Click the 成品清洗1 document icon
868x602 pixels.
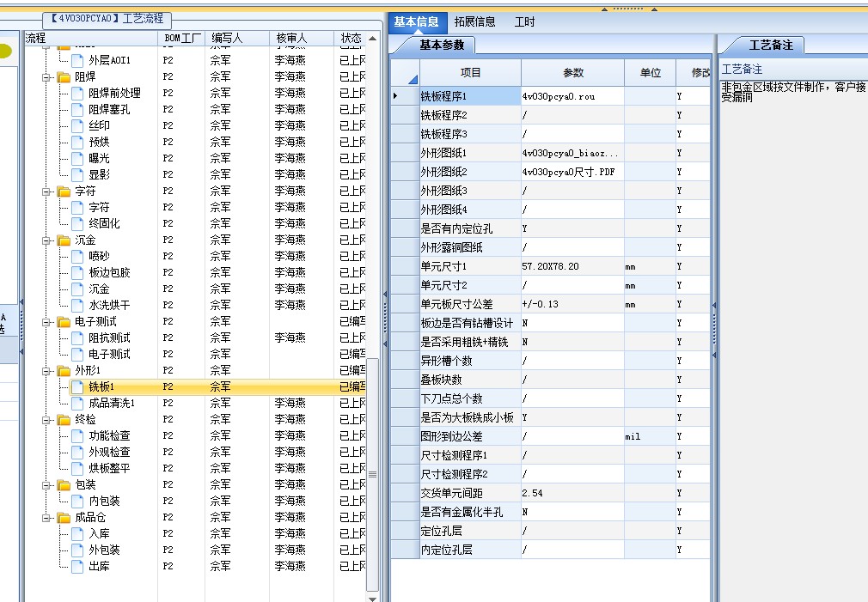pyautogui.click(x=77, y=404)
